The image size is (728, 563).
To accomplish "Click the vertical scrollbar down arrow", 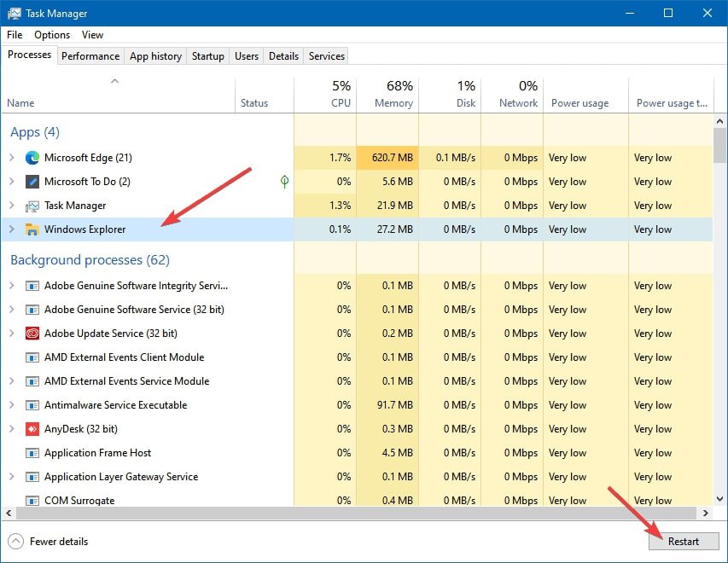I will point(719,499).
